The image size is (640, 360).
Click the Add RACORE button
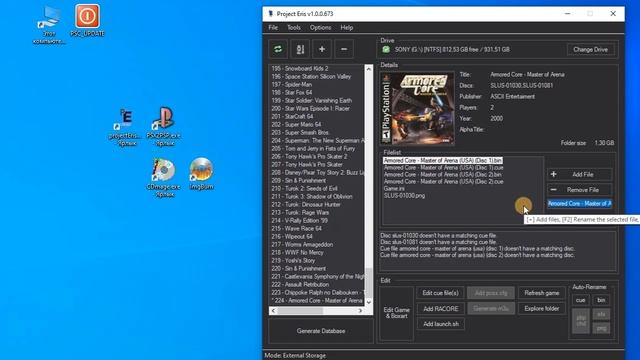point(440,309)
